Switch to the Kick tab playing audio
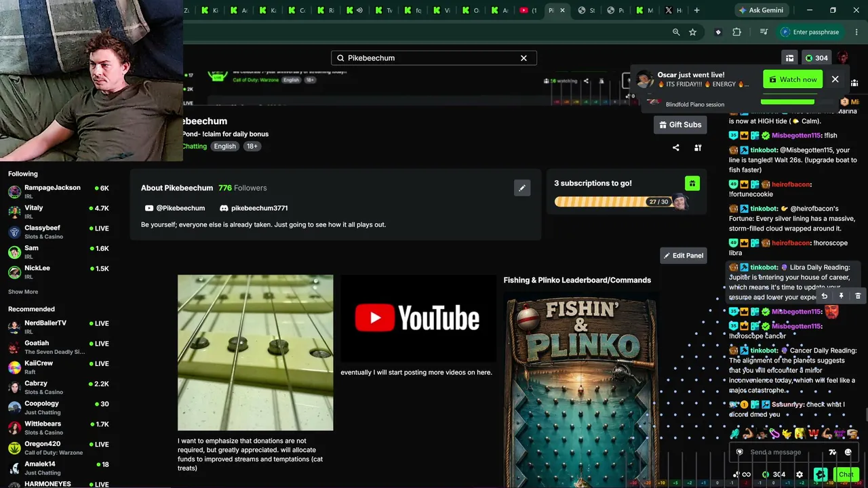The height and width of the screenshot is (488, 868). click(x=355, y=10)
